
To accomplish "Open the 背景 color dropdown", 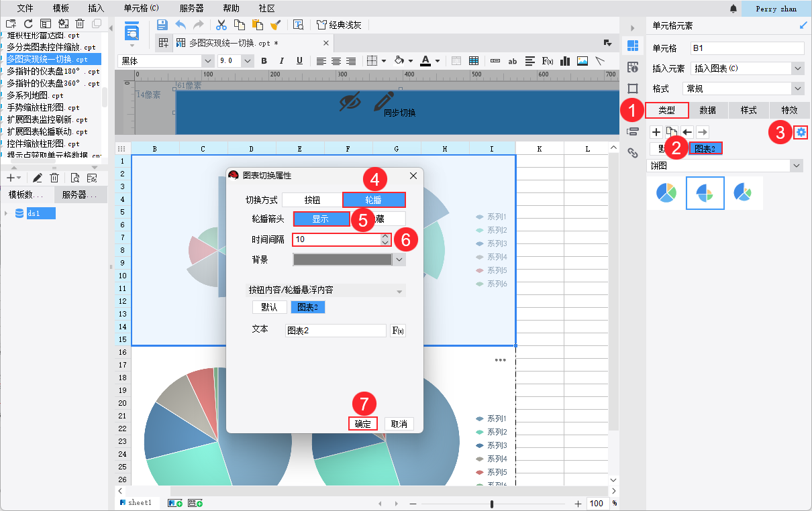I will pos(399,259).
